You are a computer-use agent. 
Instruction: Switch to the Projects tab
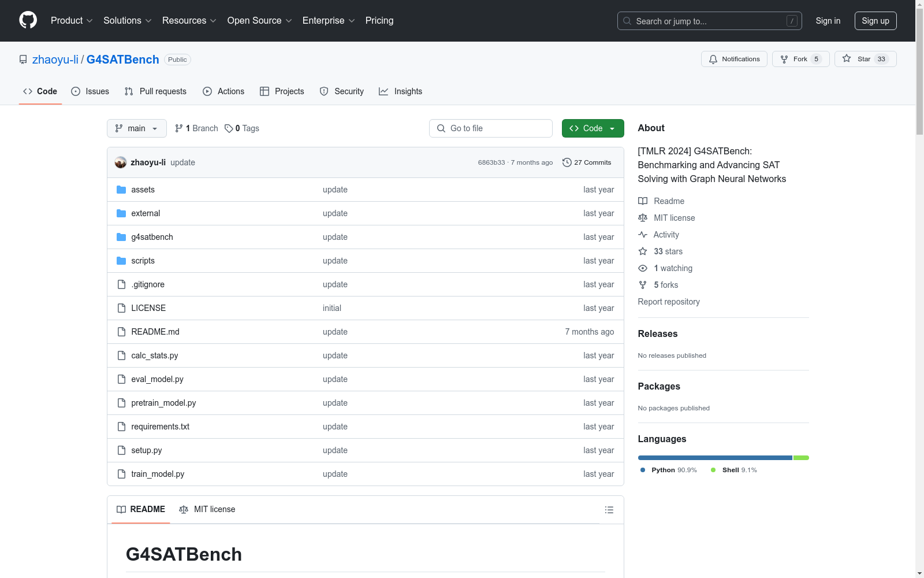point(282,91)
